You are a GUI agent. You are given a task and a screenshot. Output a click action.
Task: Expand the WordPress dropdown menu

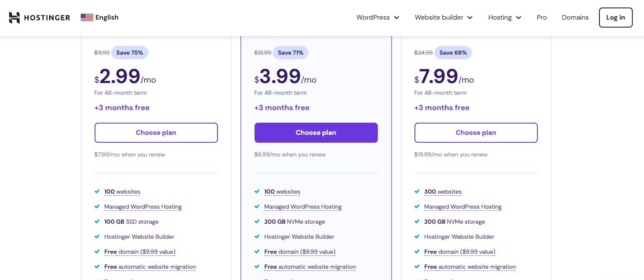[377, 17]
